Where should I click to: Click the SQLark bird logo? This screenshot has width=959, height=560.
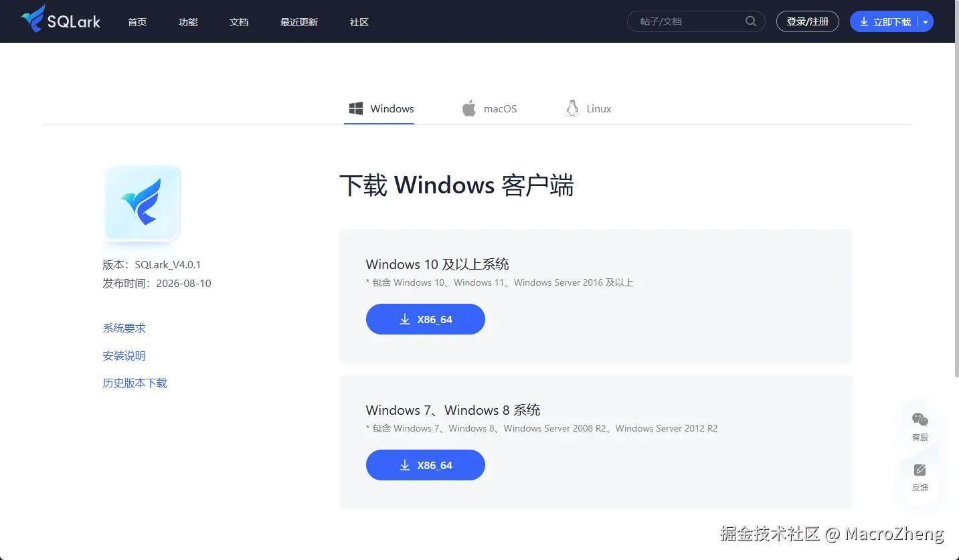[x=33, y=19]
